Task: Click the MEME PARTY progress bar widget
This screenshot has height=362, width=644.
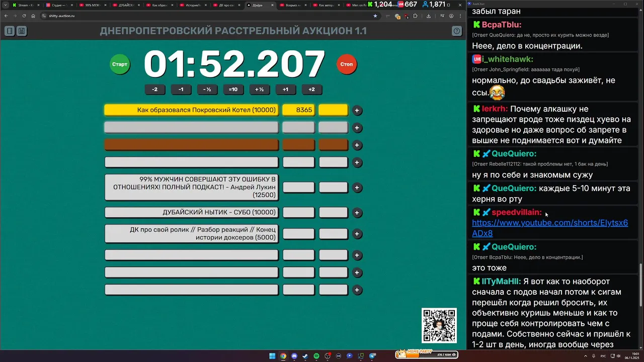Action: coord(427,354)
